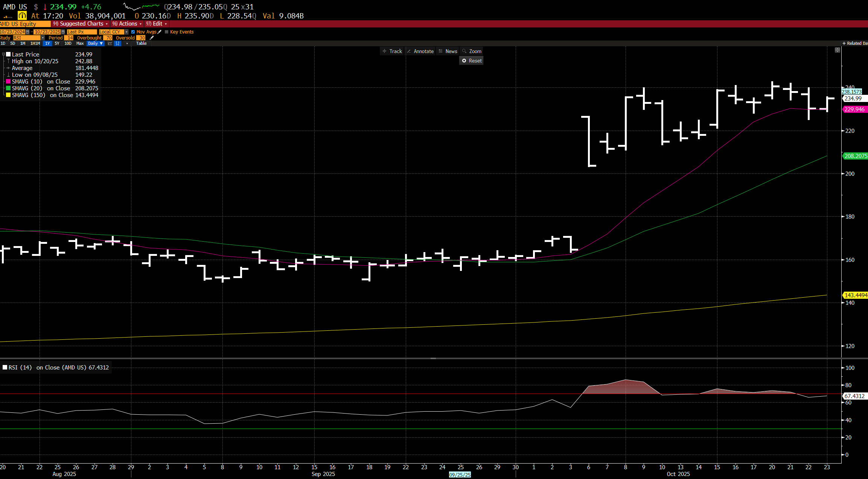The height and width of the screenshot is (479, 868).
Task: Open the start date calendar picker
Action: 27,32
